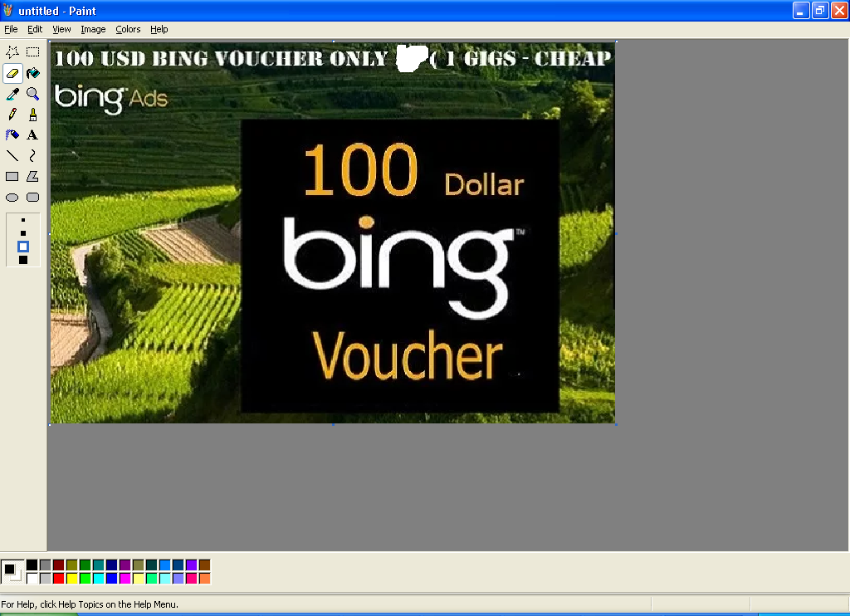The width and height of the screenshot is (850, 616).
Task: Pick the light gray palette swatch
Action: (x=46, y=579)
